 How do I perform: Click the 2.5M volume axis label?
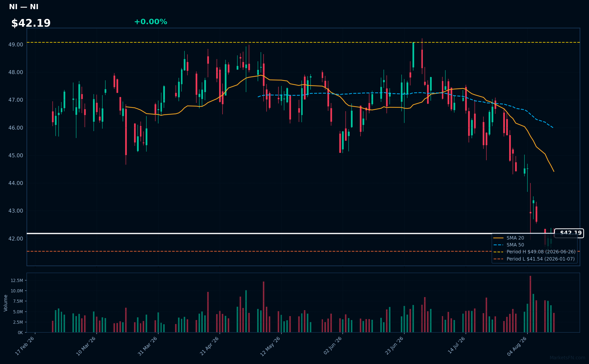pyautogui.click(x=18, y=322)
